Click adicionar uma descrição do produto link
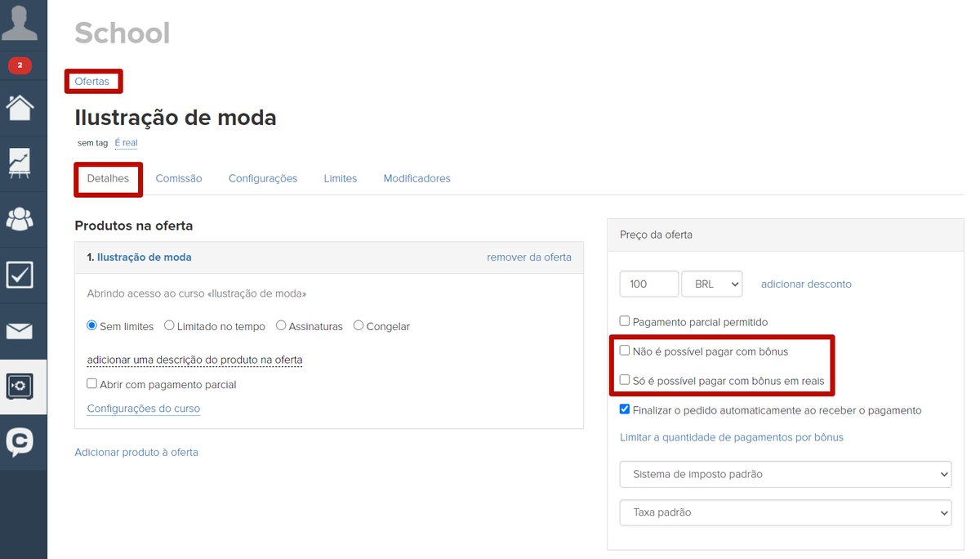The height and width of the screenshot is (559, 980). tap(194, 360)
